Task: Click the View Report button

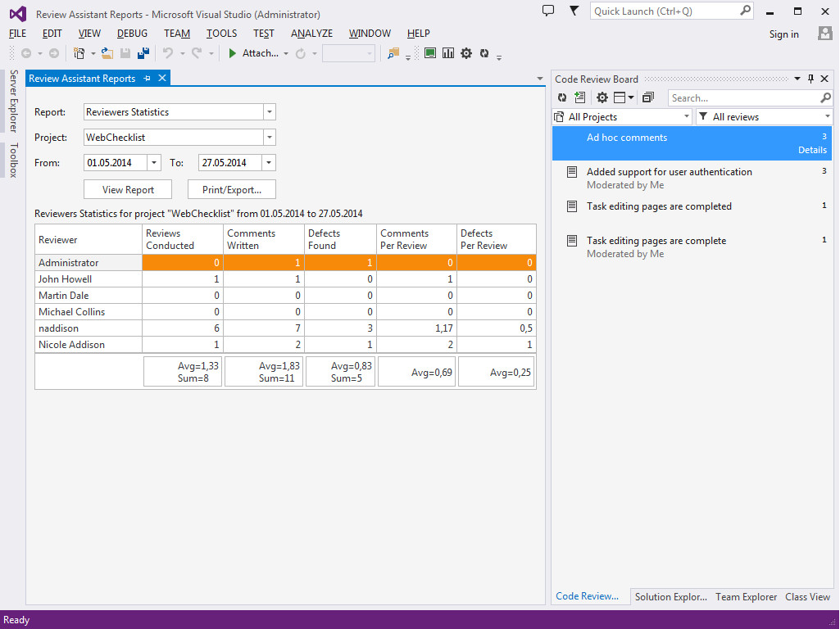Action: tap(128, 189)
